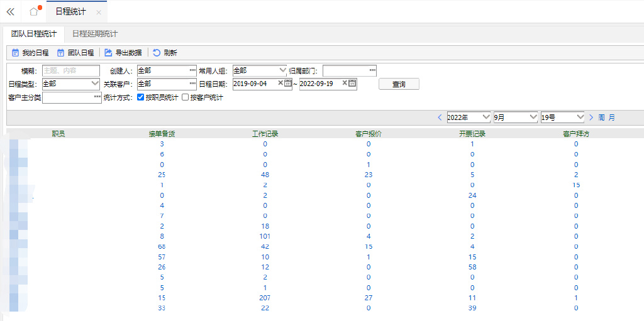Click the 我的日程 calendar icon
Image resolution: width=644 pixels, height=321 pixels.
(x=16, y=53)
